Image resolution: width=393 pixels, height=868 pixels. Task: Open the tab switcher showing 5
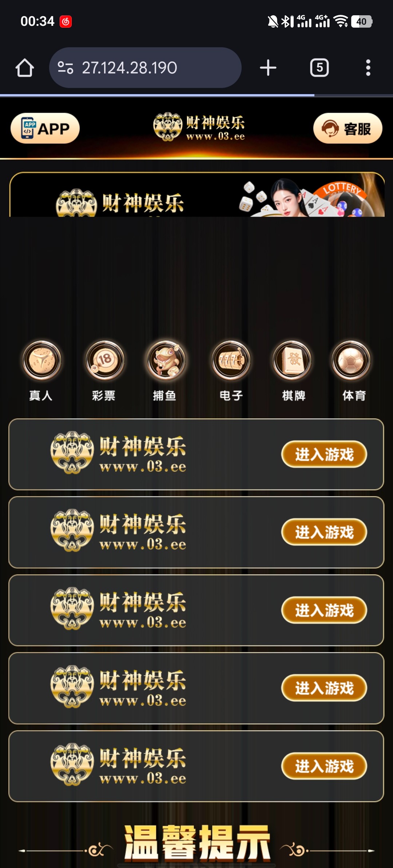pyautogui.click(x=319, y=68)
